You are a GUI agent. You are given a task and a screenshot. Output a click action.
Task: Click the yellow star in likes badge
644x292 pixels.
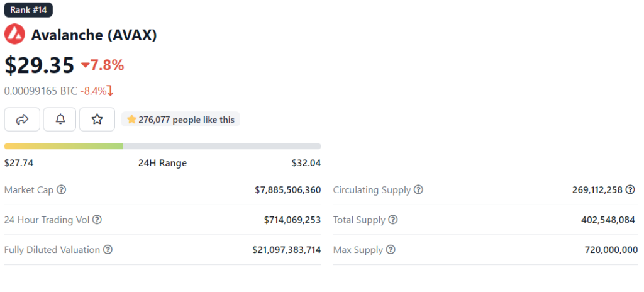[131, 120]
